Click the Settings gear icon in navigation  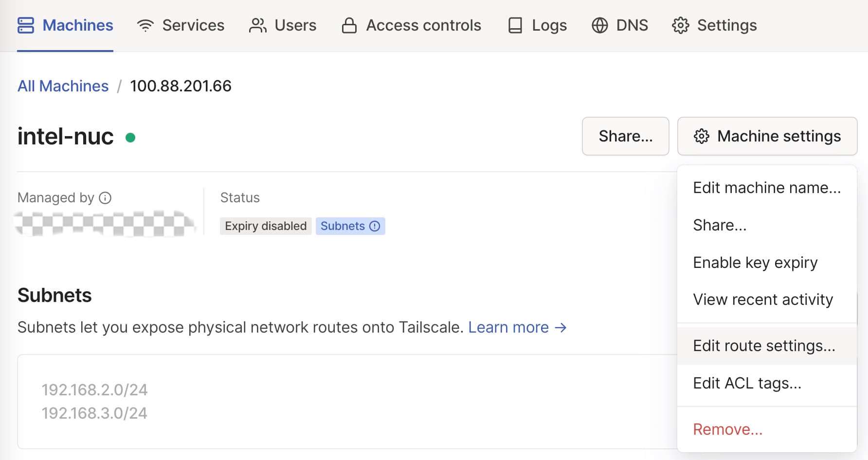[x=681, y=25]
